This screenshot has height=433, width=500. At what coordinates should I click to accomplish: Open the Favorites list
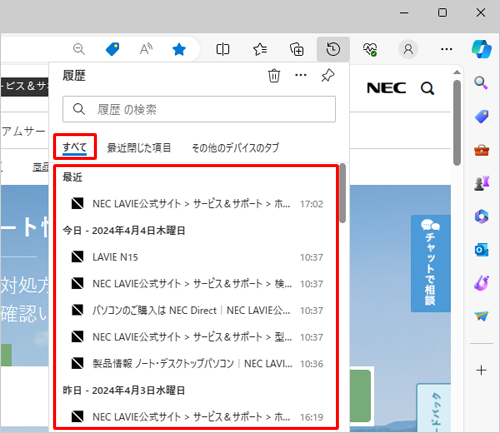pos(260,49)
